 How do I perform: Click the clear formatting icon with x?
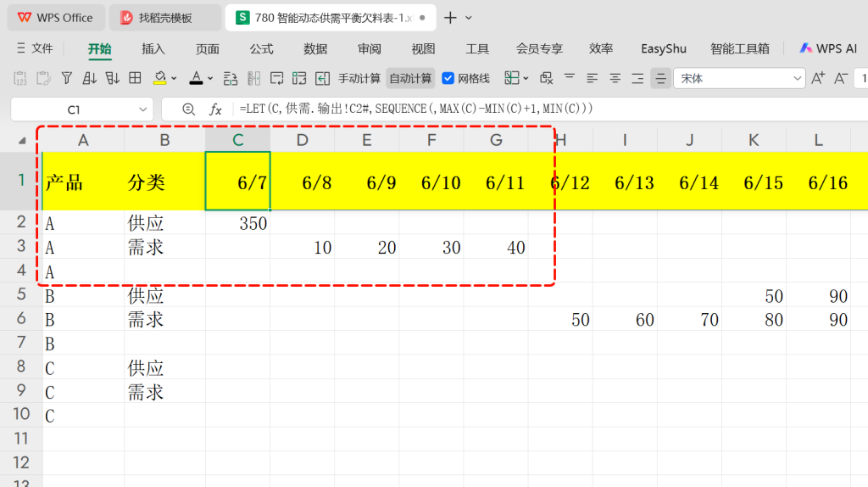tap(547, 78)
